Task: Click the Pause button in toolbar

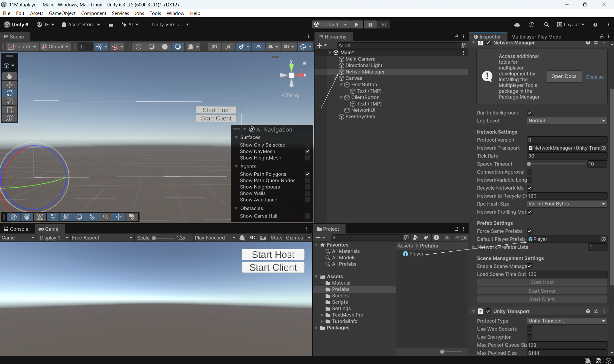Action: [x=370, y=25]
